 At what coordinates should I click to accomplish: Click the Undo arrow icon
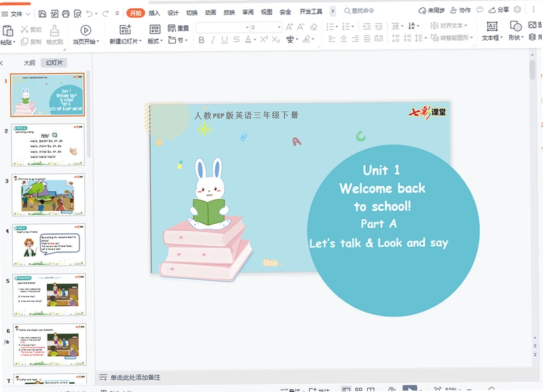(90, 14)
